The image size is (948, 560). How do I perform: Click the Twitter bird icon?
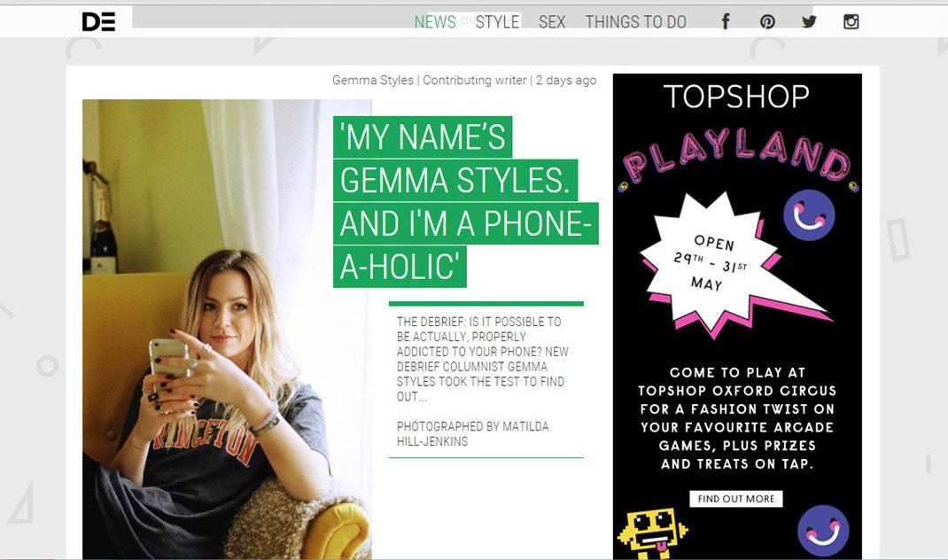tap(809, 22)
